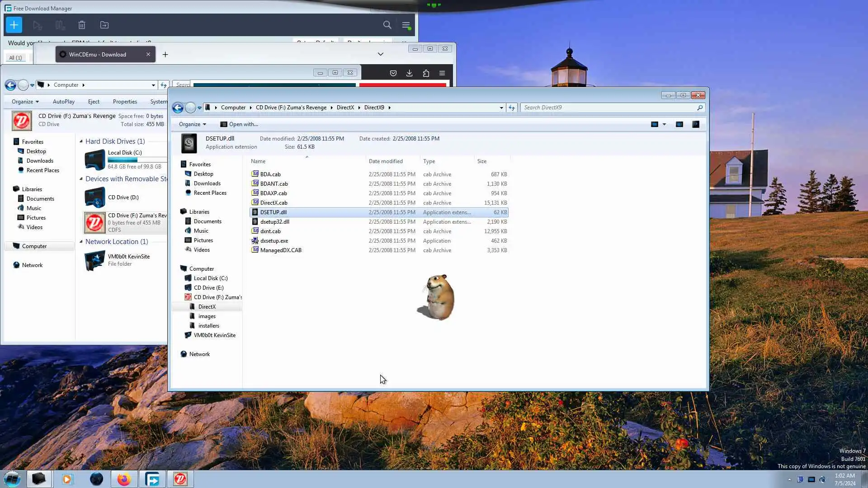Collapse the Network Location group

click(81, 242)
